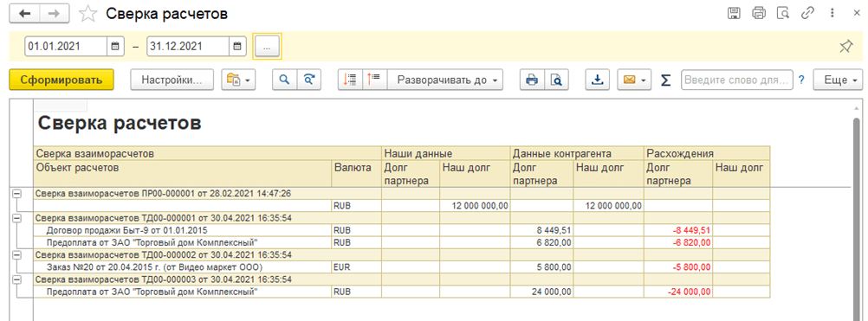Collapse group ПР00-000001 minus box

[x=16, y=194]
